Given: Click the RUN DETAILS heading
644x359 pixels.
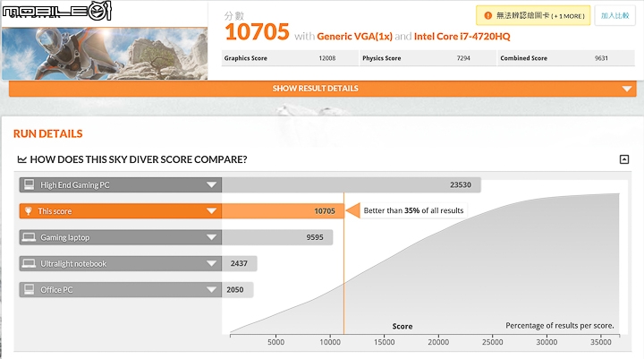Looking at the screenshot, I should point(47,133).
